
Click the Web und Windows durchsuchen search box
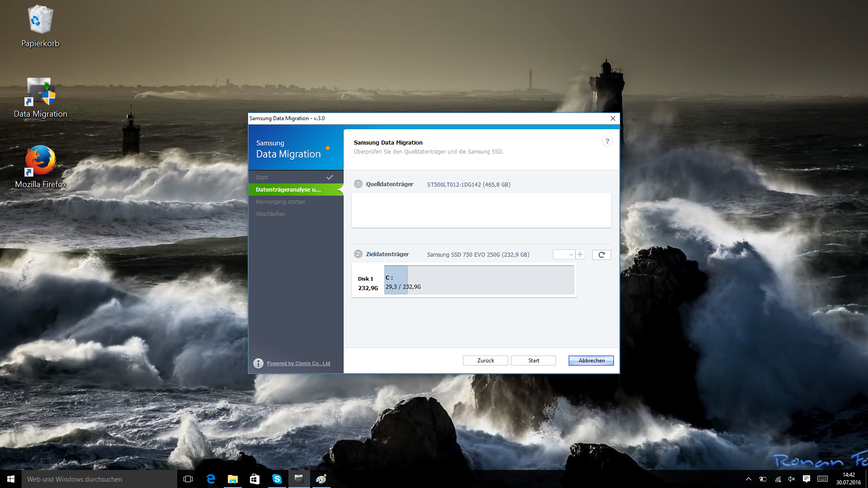[99, 479]
